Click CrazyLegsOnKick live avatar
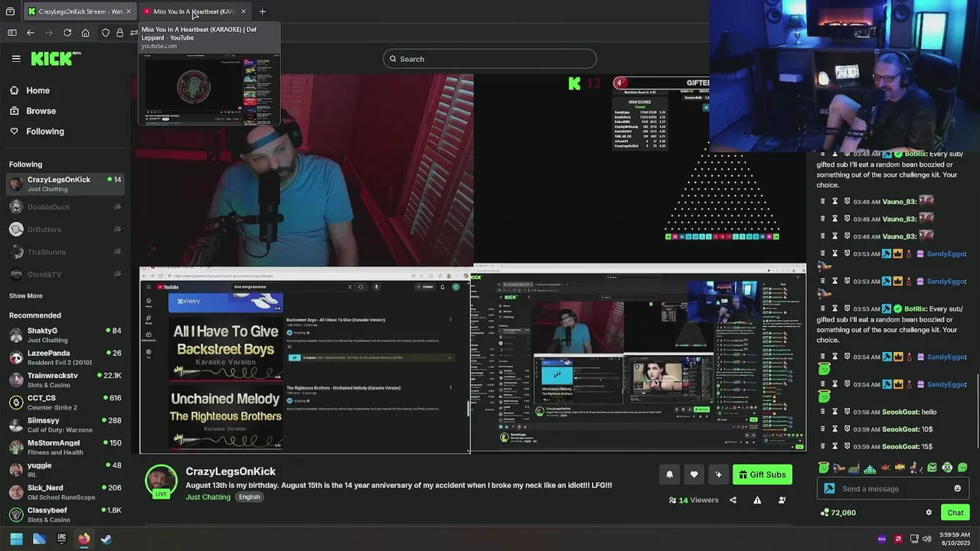This screenshot has width=980, height=551. point(161,481)
